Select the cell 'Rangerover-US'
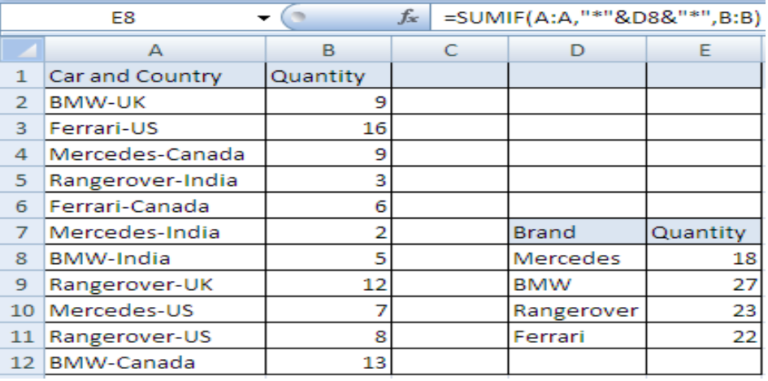The width and height of the screenshot is (768, 381). 155,336
